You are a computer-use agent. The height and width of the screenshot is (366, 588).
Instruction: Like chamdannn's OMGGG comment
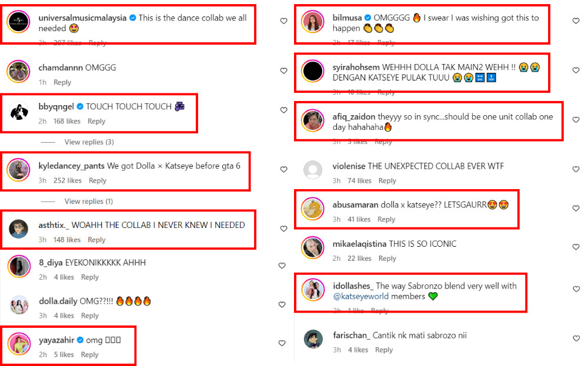click(x=284, y=71)
